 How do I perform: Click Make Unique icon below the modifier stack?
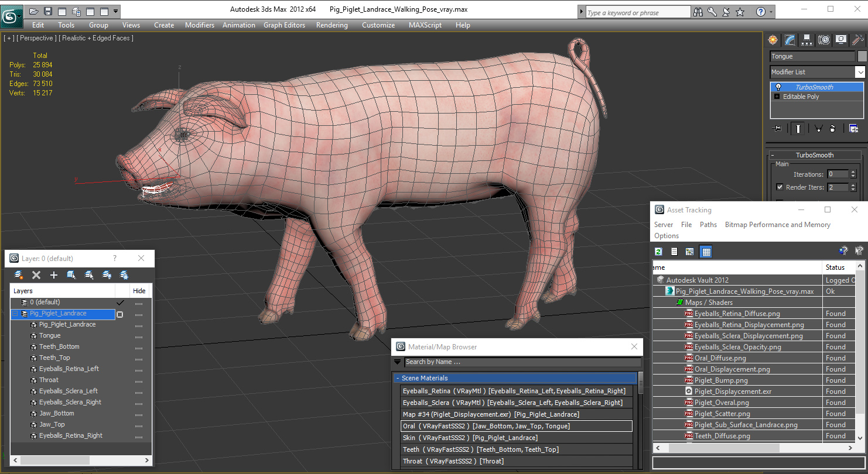coord(818,129)
